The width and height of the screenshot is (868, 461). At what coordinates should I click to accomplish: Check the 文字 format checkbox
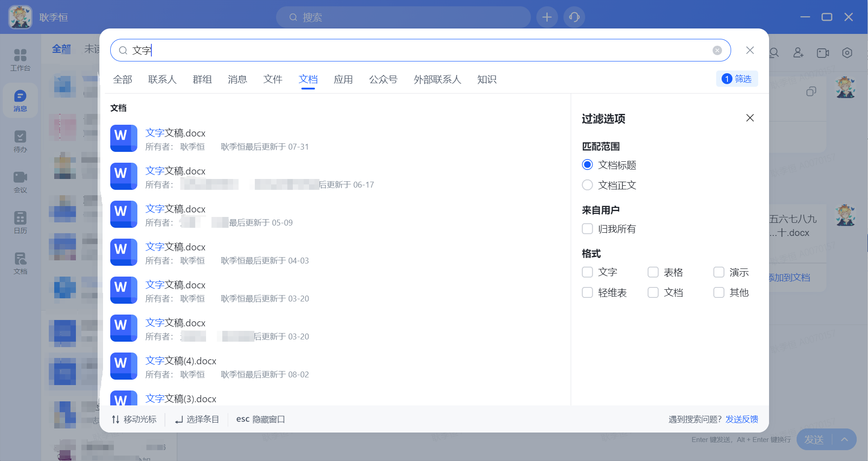[x=587, y=272]
